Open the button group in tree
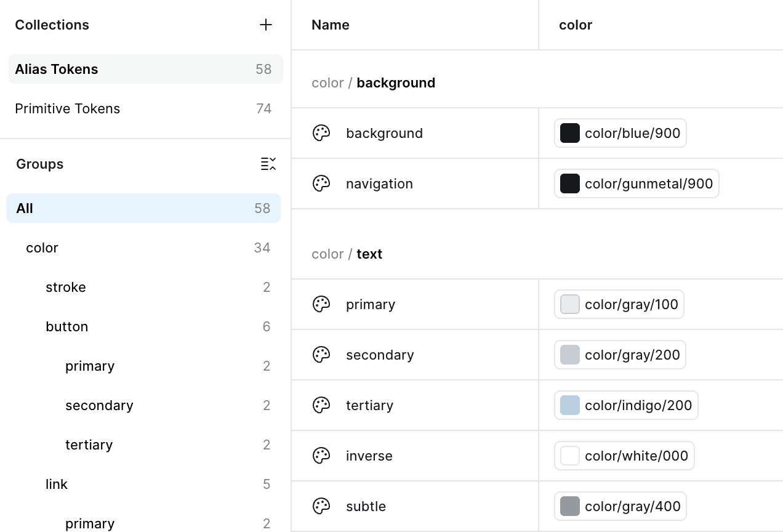The height and width of the screenshot is (532, 783). (67, 326)
